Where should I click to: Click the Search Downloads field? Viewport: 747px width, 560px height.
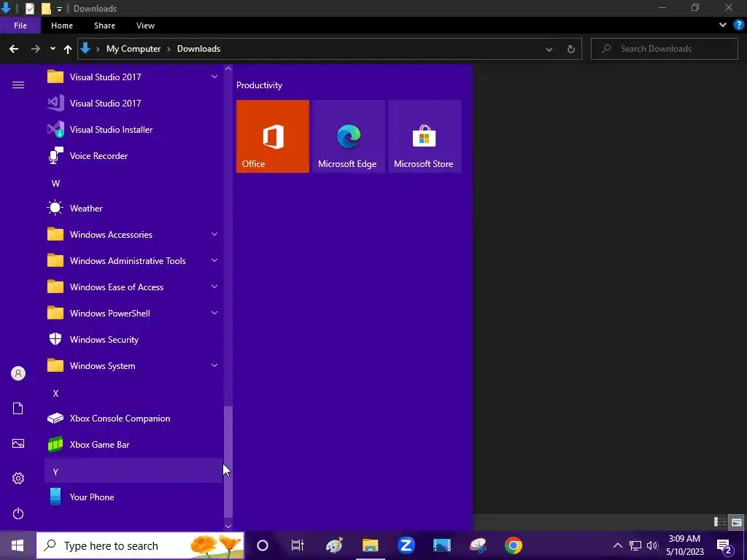pyautogui.click(x=664, y=49)
